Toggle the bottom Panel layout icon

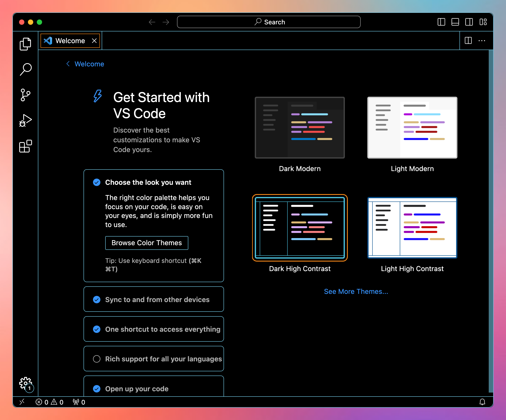pyautogui.click(x=455, y=22)
